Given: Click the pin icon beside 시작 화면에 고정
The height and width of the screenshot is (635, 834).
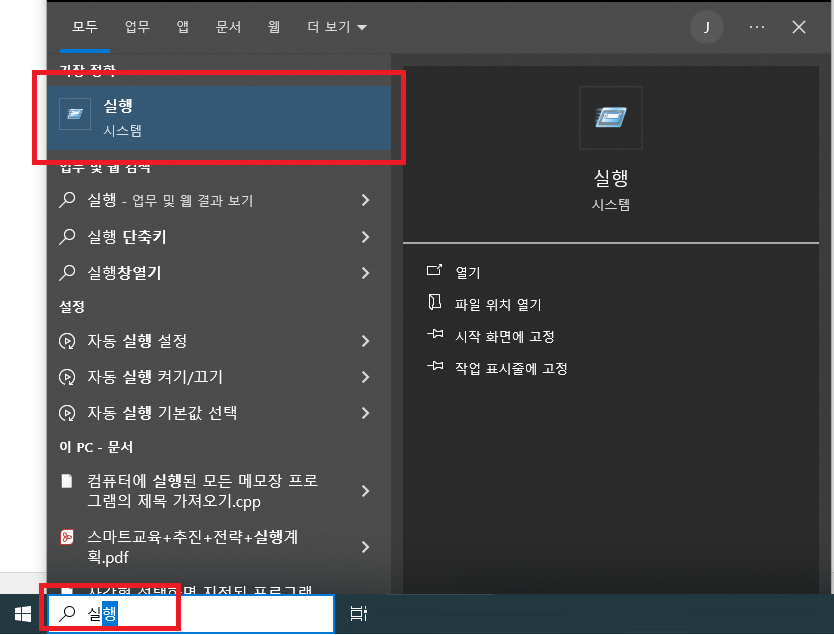Looking at the screenshot, I should point(435,334).
